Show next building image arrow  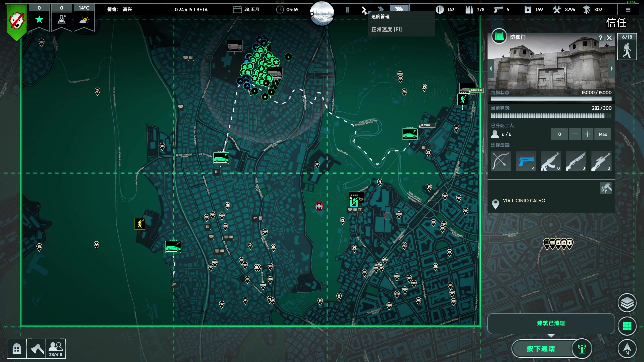point(612,69)
